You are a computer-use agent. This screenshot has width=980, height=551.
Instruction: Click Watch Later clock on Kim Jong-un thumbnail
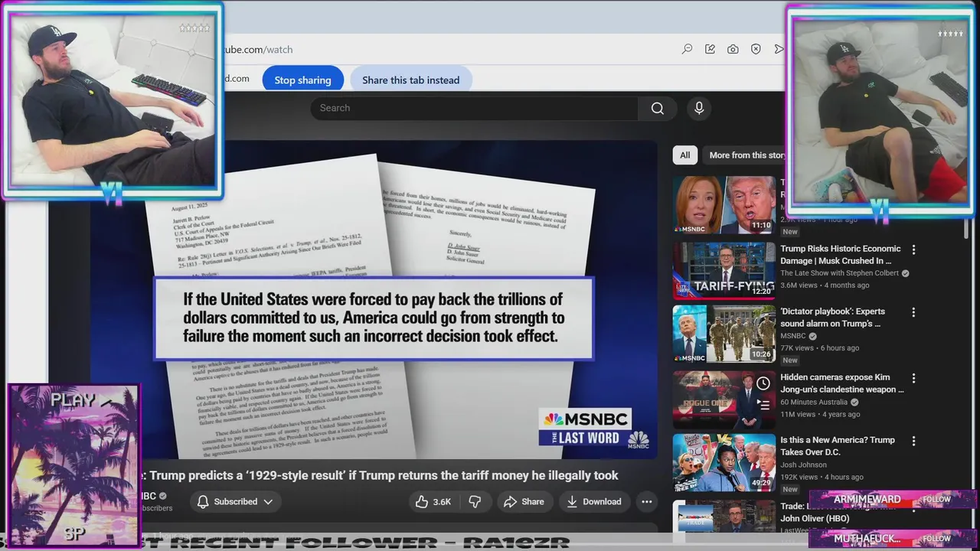click(763, 383)
